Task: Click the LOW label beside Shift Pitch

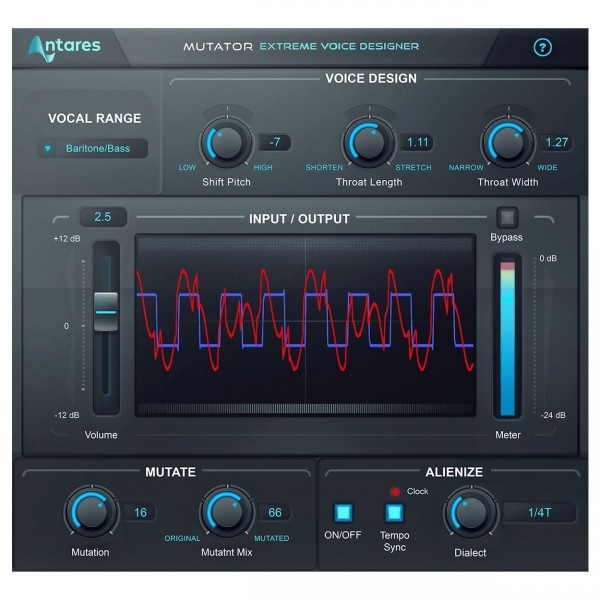Action: point(187,168)
